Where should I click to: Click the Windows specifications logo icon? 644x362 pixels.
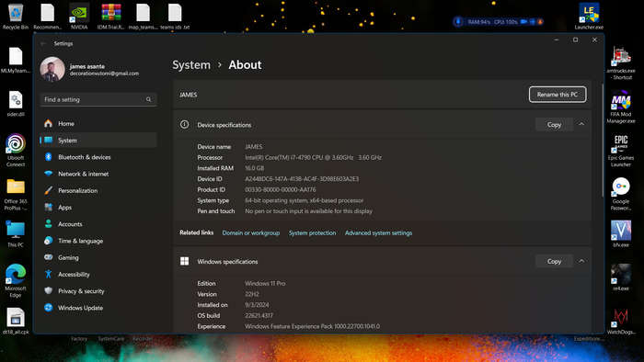coord(184,261)
